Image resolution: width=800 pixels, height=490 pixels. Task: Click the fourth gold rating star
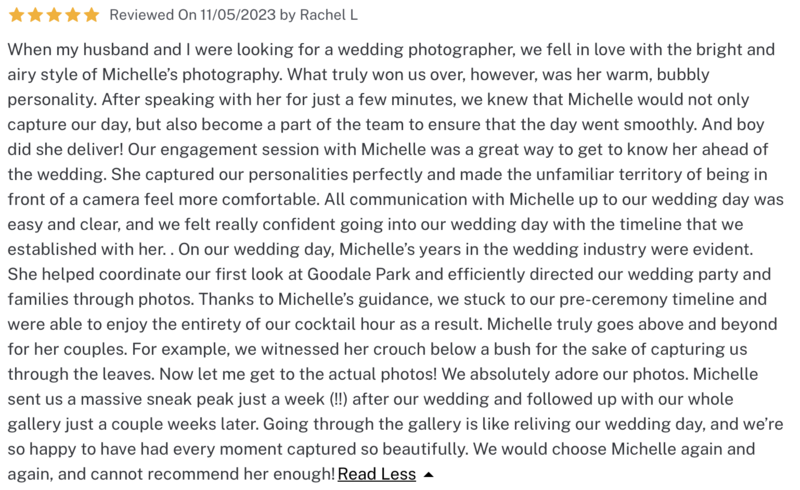click(x=73, y=15)
